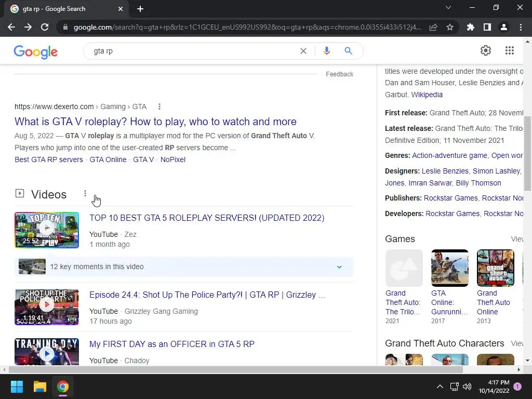
Task: Open tab search chevron in title bar
Action: [448, 7]
